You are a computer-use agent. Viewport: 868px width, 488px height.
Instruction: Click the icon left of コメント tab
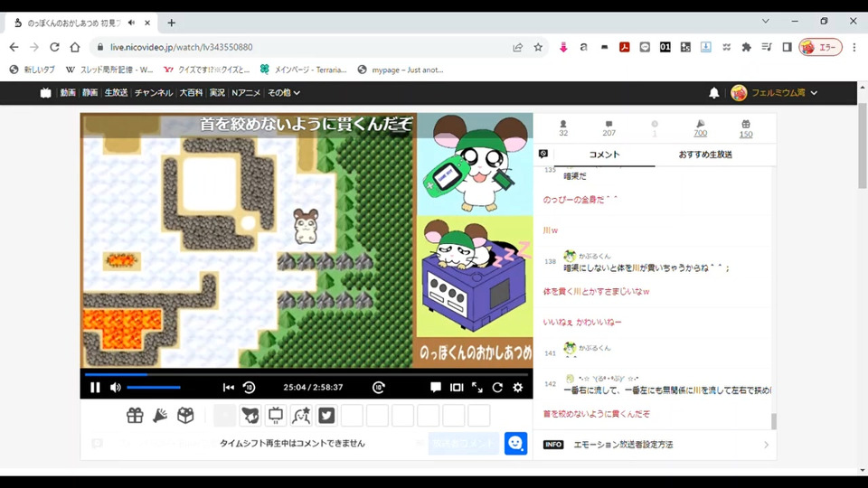click(543, 154)
